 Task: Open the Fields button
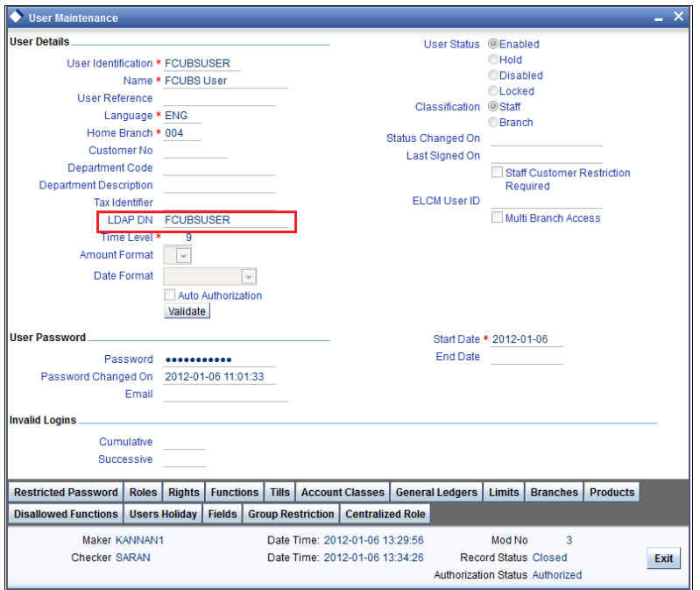[x=223, y=514]
